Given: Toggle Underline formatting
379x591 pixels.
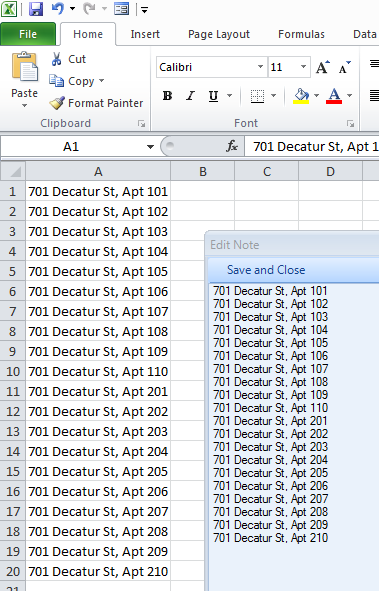Looking at the screenshot, I should tap(214, 96).
